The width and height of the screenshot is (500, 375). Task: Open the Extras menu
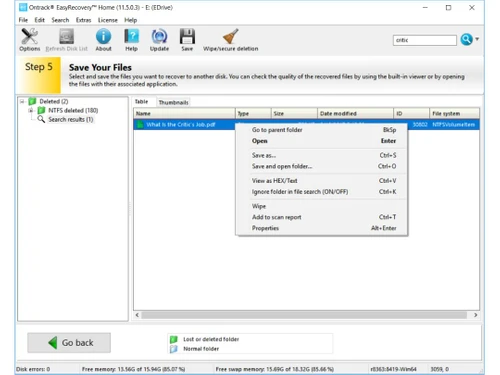[x=83, y=20]
